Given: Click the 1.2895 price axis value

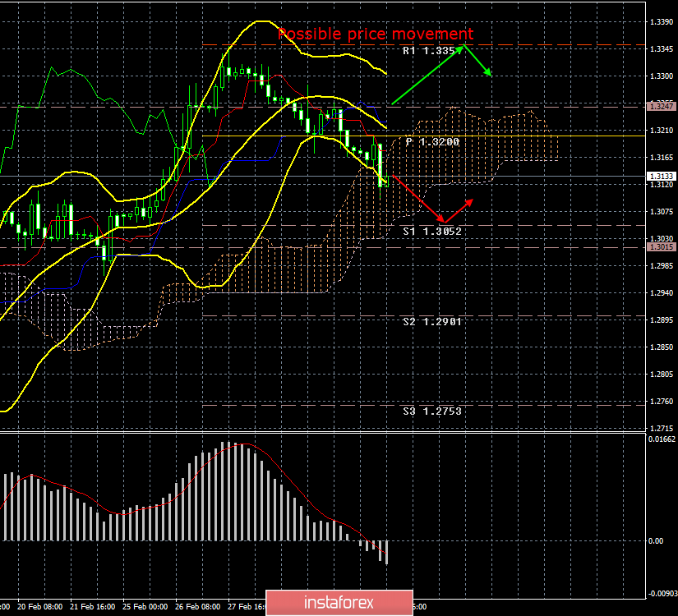Looking at the screenshot, I should pos(662,319).
